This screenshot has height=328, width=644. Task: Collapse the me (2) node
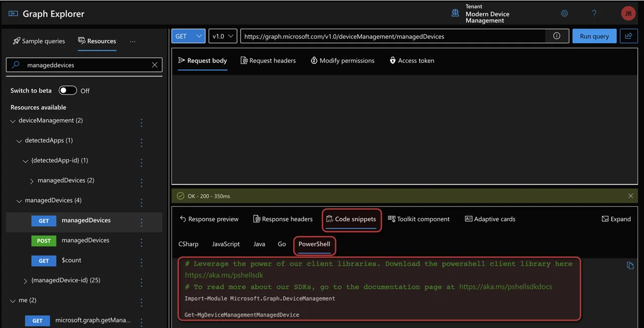(13, 301)
